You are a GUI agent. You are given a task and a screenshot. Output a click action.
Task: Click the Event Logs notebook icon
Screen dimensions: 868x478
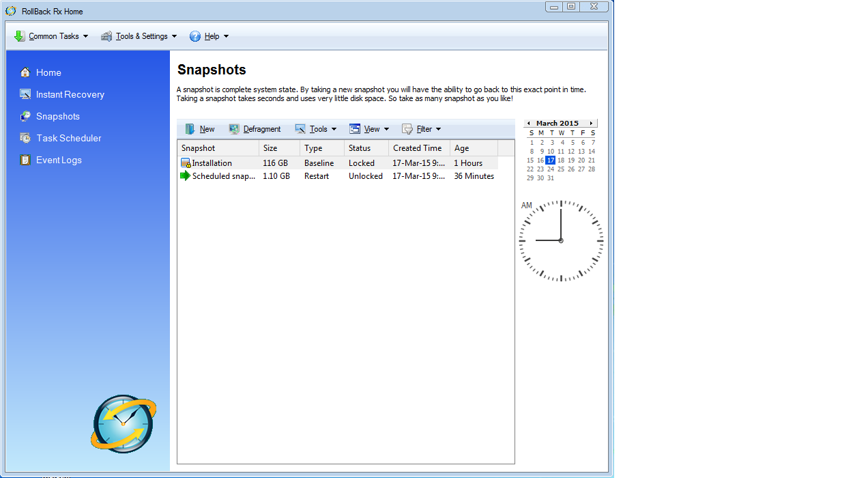[25, 160]
